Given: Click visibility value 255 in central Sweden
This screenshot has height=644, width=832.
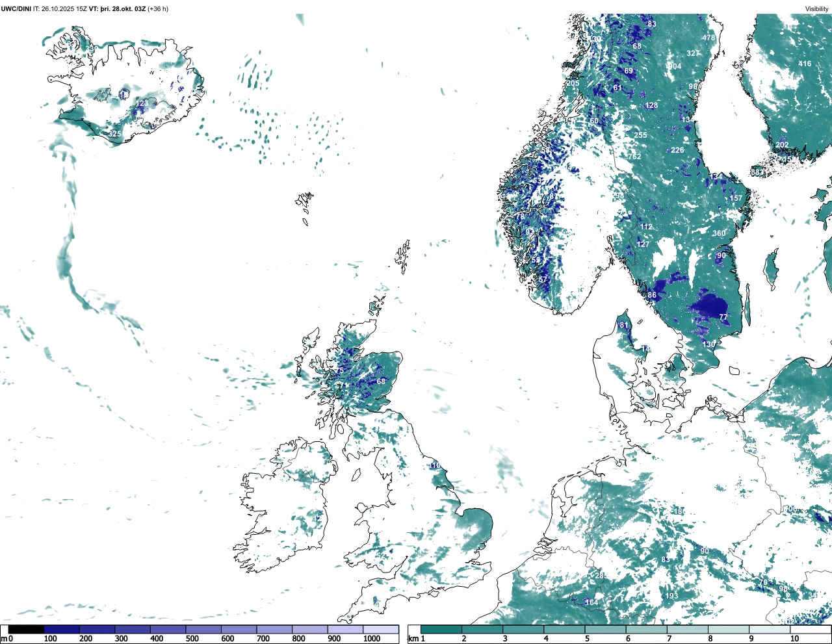Looking at the screenshot, I should click(641, 135).
